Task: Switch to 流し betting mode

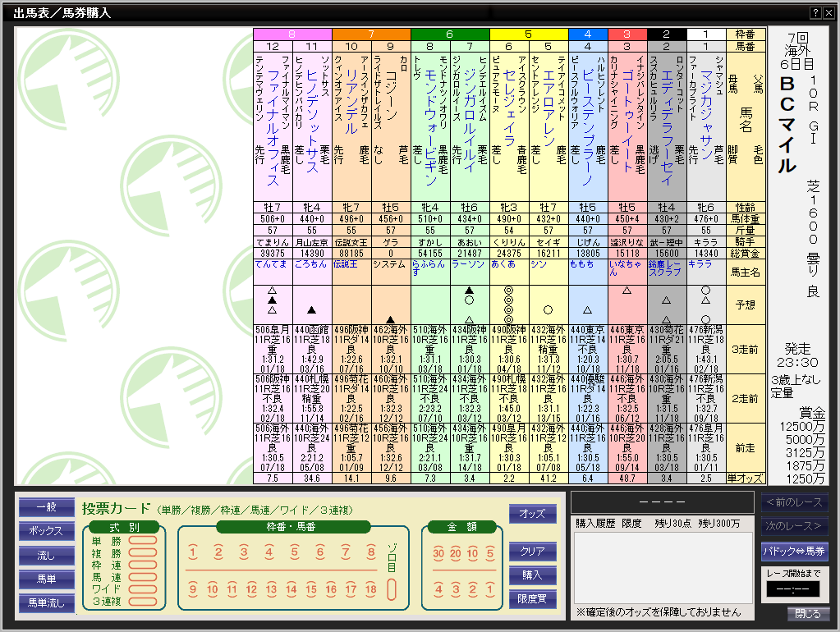Action: (47, 556)
